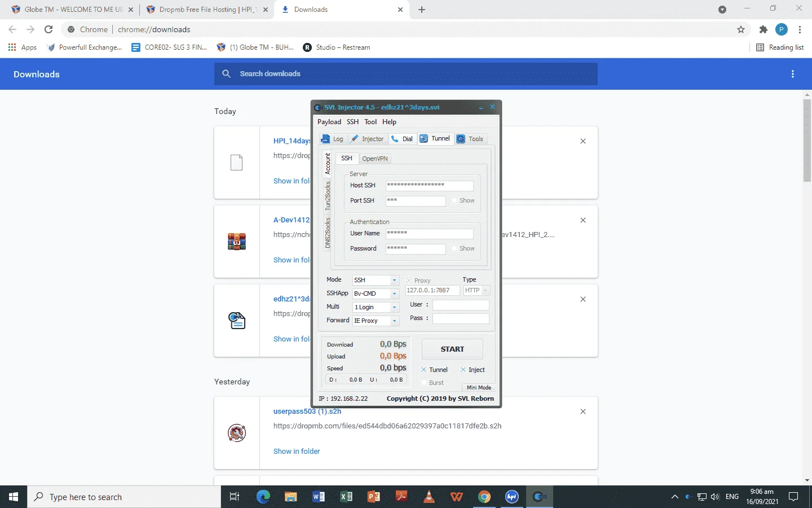Expand the Multi dropdown showing 1 Login

(394, 307)
